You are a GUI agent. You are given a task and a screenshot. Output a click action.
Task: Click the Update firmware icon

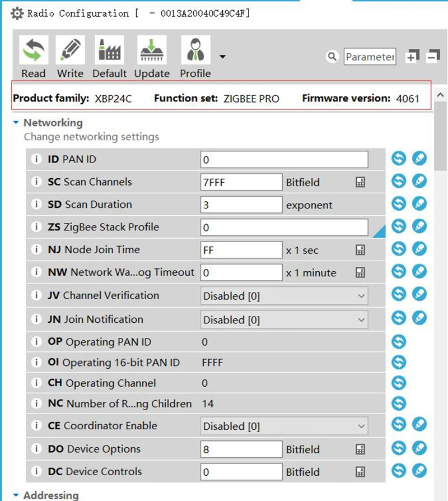(x=152, y=50)
